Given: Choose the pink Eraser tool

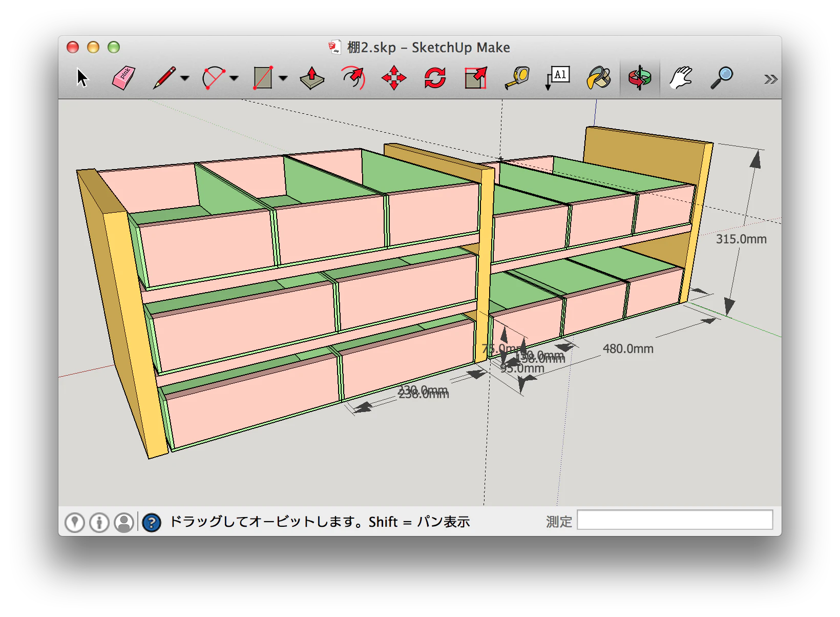Looking at the screenshot, I should (x=123, y=78).
